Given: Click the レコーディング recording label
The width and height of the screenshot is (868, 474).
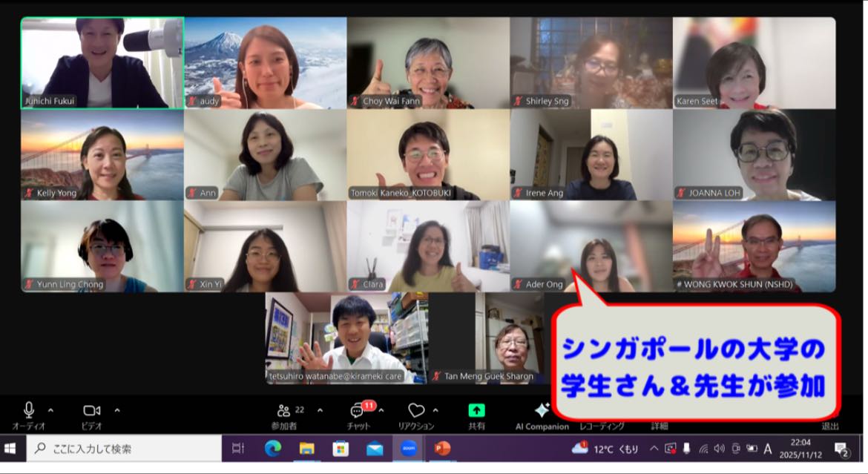Looking at the screenshot, I should (602, 427).
